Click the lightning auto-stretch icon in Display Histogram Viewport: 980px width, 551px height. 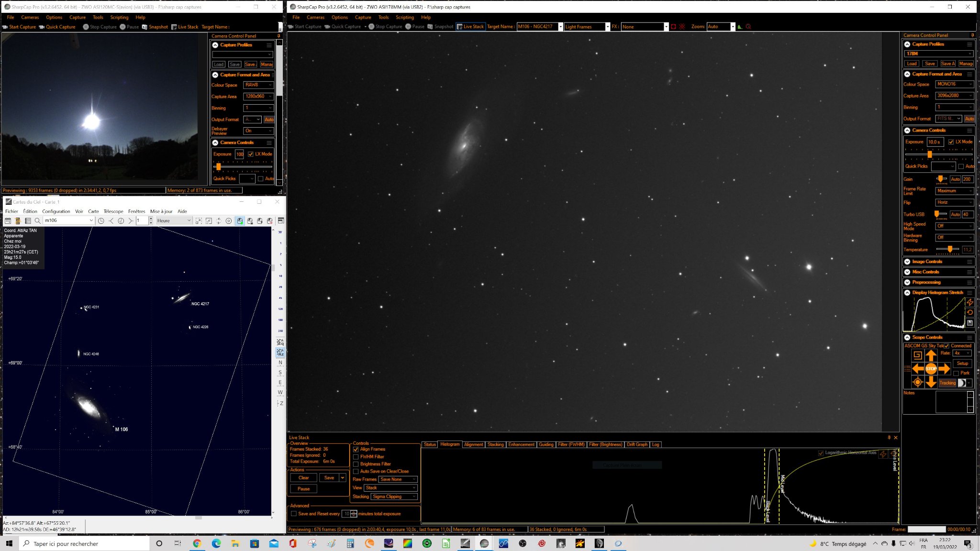pos(969,302)
